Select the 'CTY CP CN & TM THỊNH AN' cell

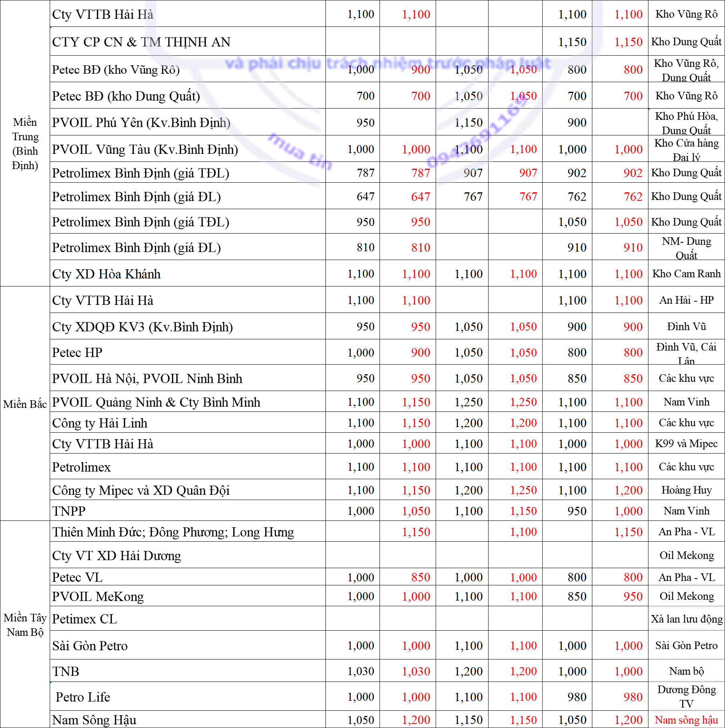click(188, 42)
